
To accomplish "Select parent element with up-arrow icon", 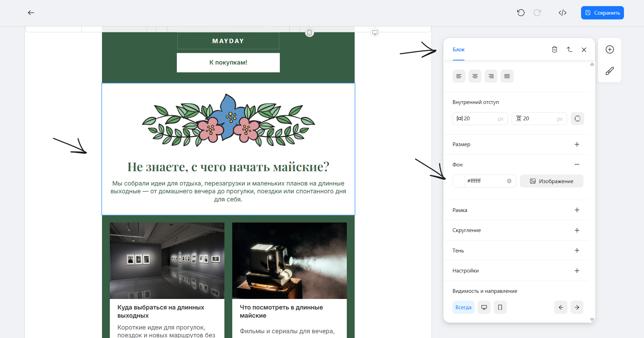I will click(570, 50).
